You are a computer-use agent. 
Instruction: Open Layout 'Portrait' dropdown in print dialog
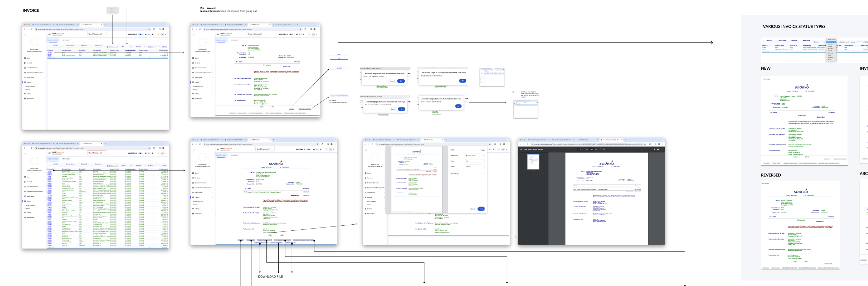(475, 166)
